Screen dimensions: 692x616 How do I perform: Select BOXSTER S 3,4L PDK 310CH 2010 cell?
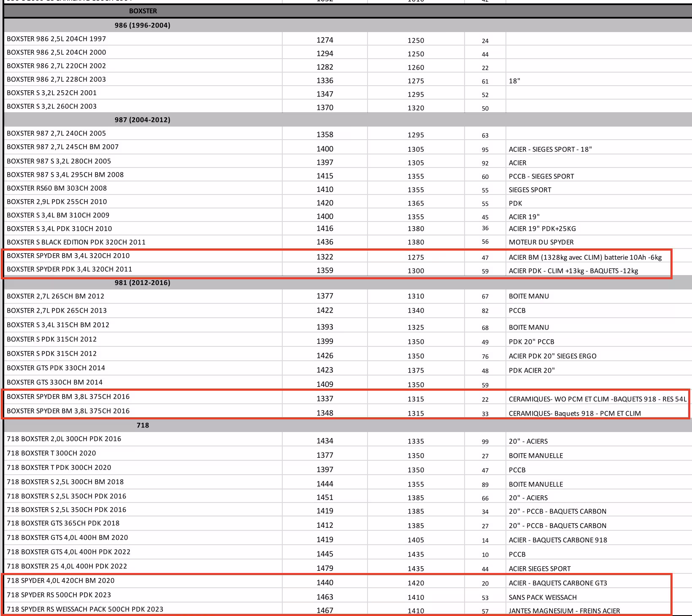pos(143,229)
